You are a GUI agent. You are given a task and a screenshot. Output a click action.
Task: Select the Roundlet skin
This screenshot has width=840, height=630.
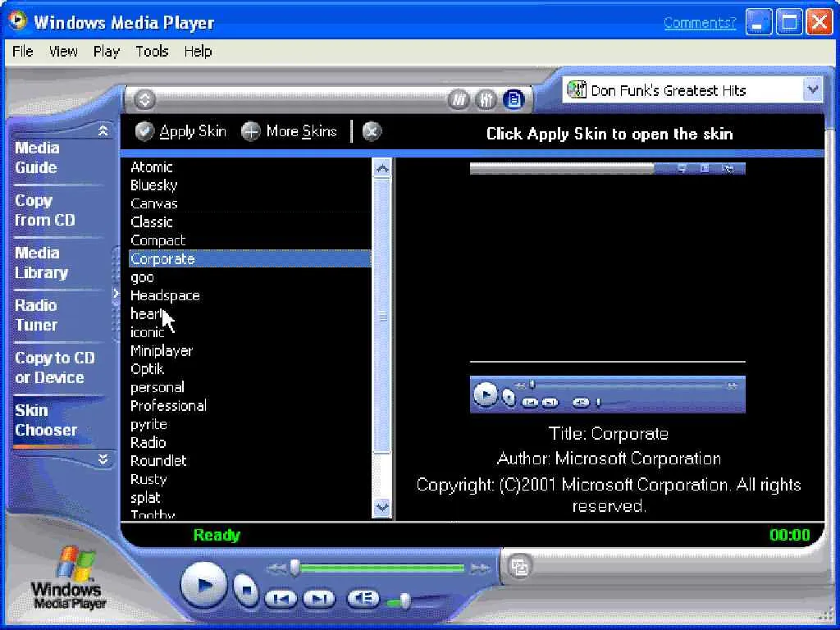[249, 460]
